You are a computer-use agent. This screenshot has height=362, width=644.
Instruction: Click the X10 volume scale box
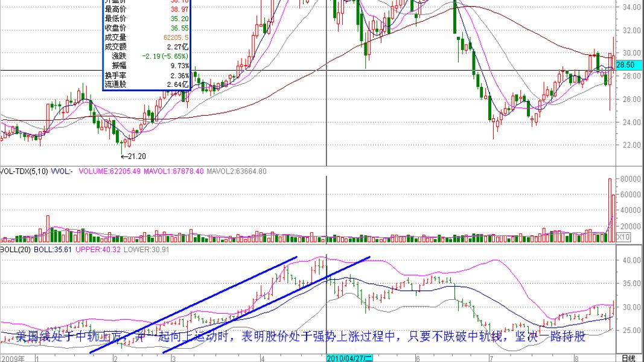pos(623,237)
